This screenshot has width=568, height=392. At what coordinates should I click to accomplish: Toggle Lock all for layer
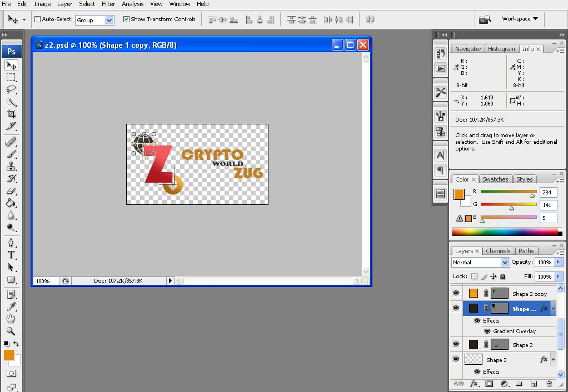503,277
